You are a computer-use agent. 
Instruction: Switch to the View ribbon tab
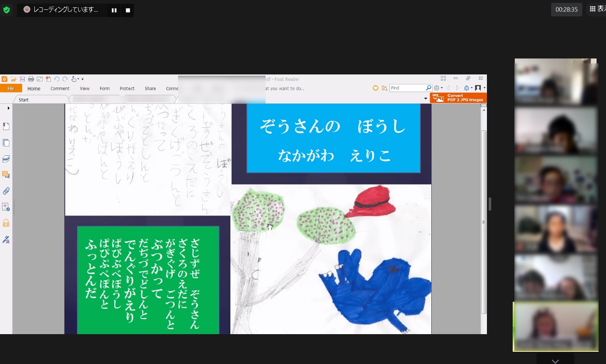pyautogui.click(x=85, y=88)
